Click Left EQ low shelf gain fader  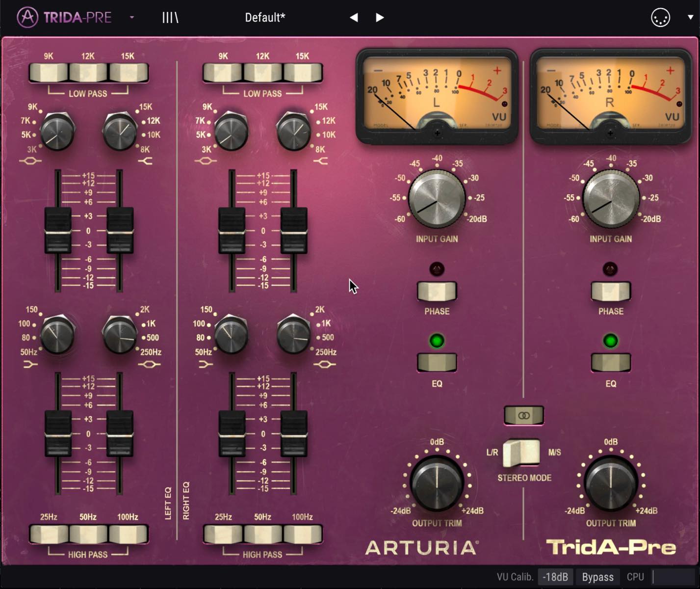[58, 434]
